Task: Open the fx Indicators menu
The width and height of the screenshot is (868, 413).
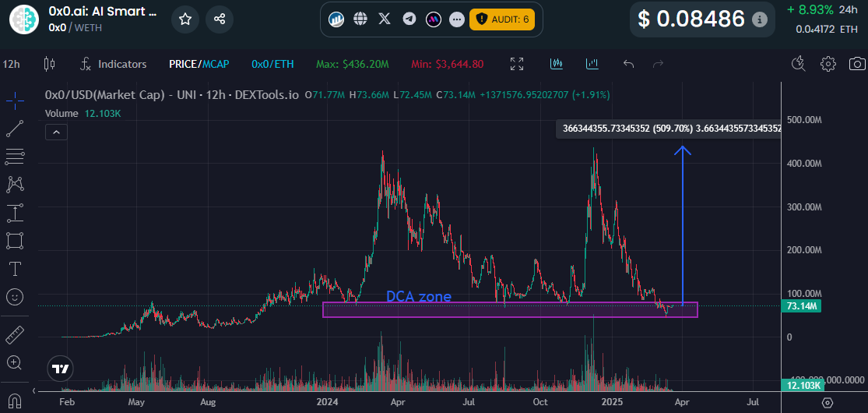Action: (x=113, y=65)
